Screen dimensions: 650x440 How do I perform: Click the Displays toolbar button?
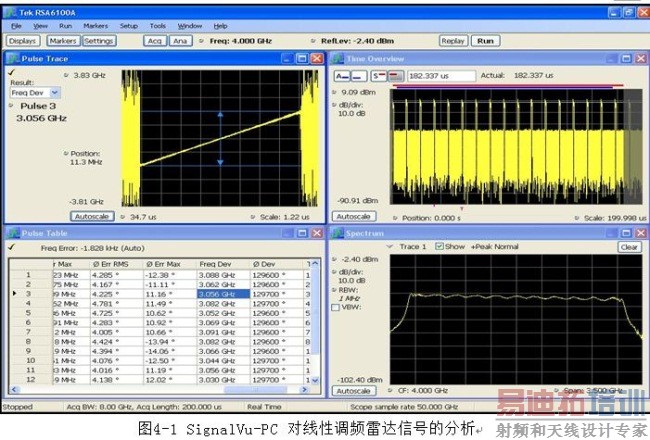coord(23,41)
